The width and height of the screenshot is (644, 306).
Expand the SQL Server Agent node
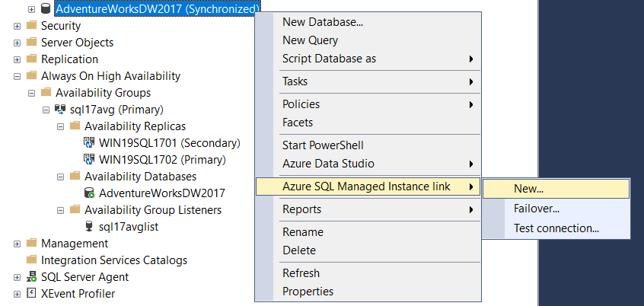(x=17, y=277)
